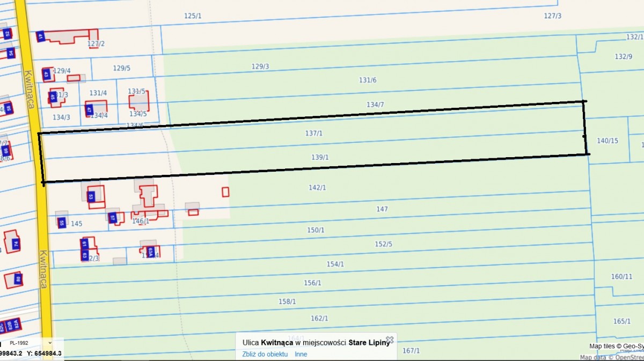Screen dimensions: 644x361
Task: Click parcel label 145
Action: (76, 224)
